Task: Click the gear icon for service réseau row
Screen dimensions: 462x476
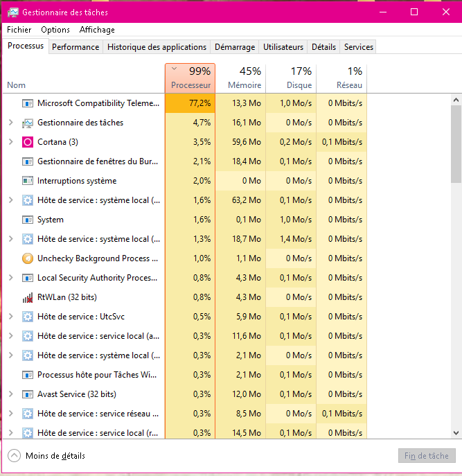Action: click(x=28, y=414)
